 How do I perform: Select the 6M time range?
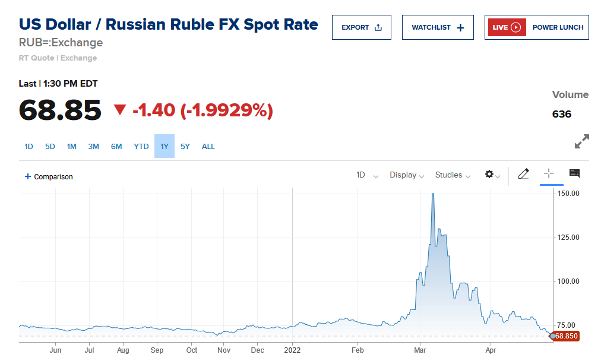coord(116,146)
